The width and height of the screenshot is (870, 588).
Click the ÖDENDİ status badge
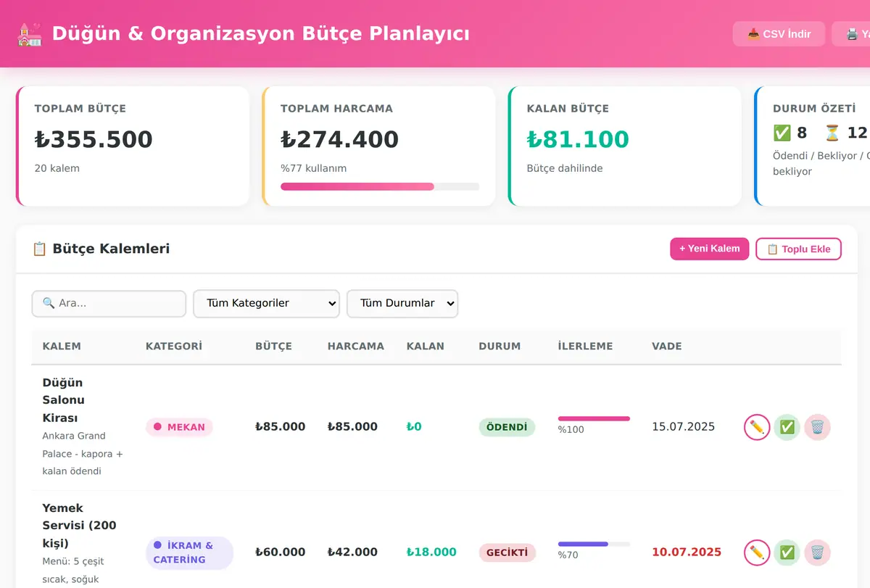(507, 427)
